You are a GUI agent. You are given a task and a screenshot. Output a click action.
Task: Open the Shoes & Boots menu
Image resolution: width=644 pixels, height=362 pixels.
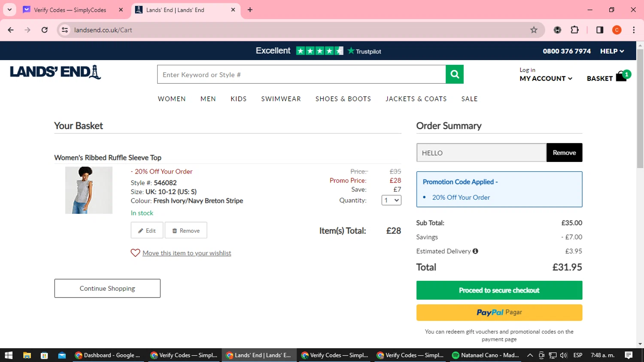point(343,99)
